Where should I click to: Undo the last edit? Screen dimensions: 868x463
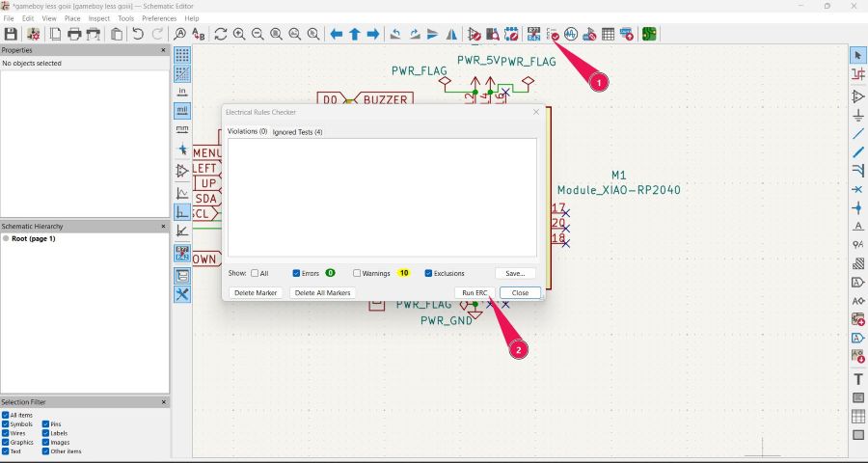[138, 34]
